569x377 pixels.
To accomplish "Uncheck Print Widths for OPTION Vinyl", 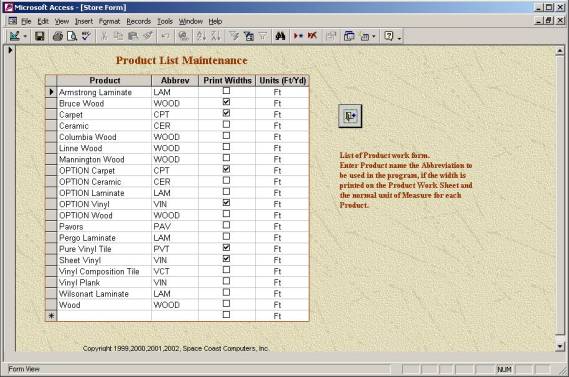I will pos(226,202).
